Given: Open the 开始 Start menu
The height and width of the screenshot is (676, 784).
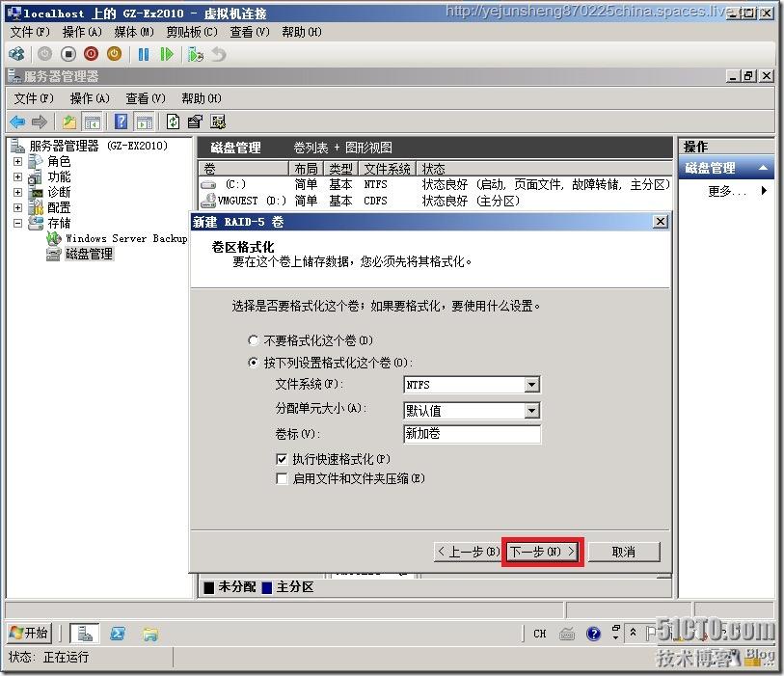Looking at the screenshot, I should 29,634.
